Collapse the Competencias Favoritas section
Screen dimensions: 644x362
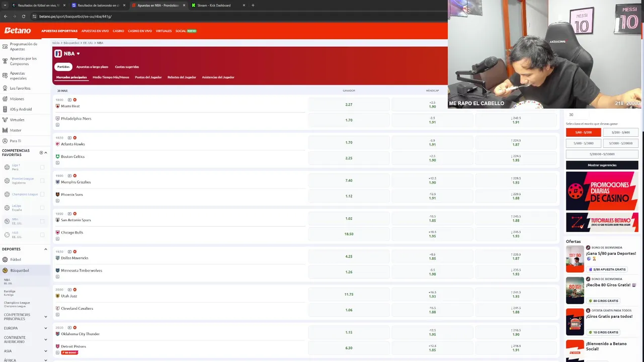coord(46,152)
